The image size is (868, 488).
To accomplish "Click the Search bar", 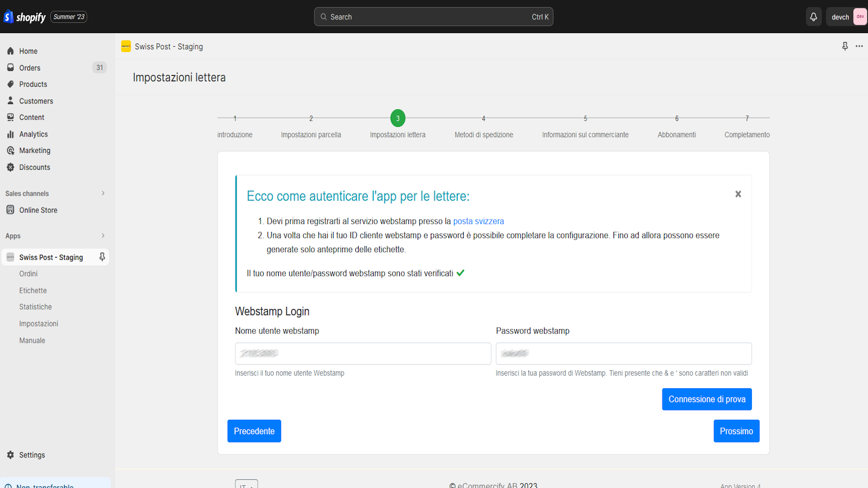I will coord(433,17).
